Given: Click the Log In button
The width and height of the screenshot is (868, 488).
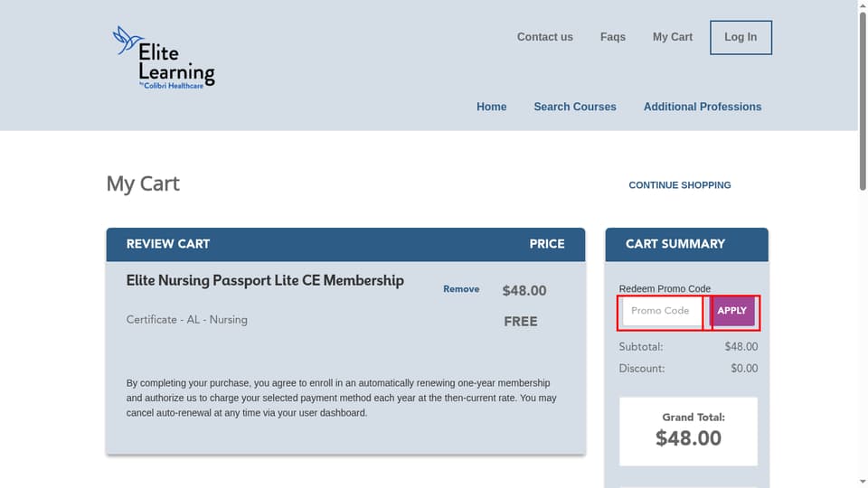Looking at the screenshot, I should pos(741,38).
